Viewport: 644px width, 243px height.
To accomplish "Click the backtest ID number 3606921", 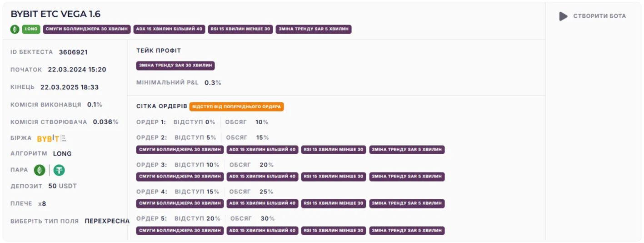I will point(73,52).
